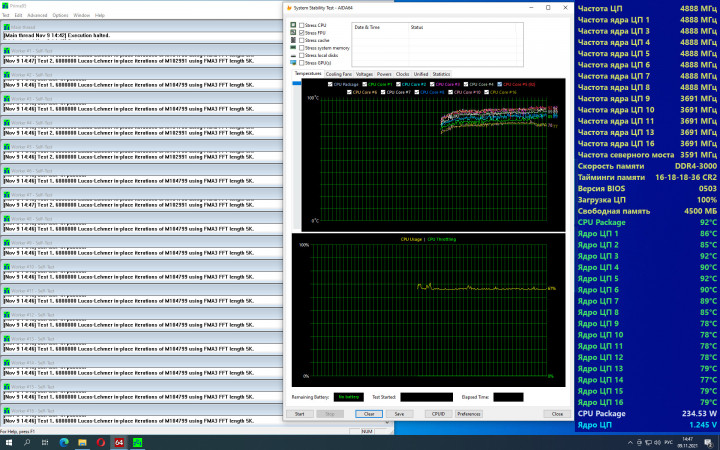The image size is (720, 450).
Task: Click the Stress local disks drive icon
Action: [293, 55]
